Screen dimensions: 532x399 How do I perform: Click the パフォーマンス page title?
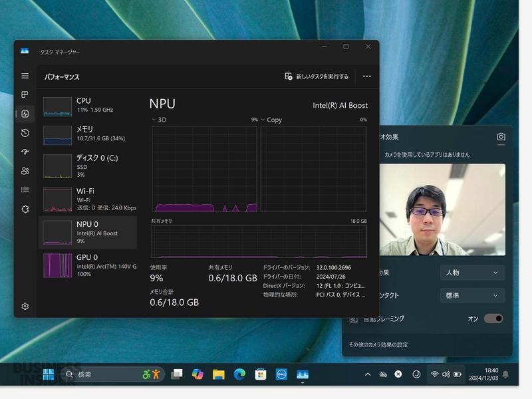62,77
